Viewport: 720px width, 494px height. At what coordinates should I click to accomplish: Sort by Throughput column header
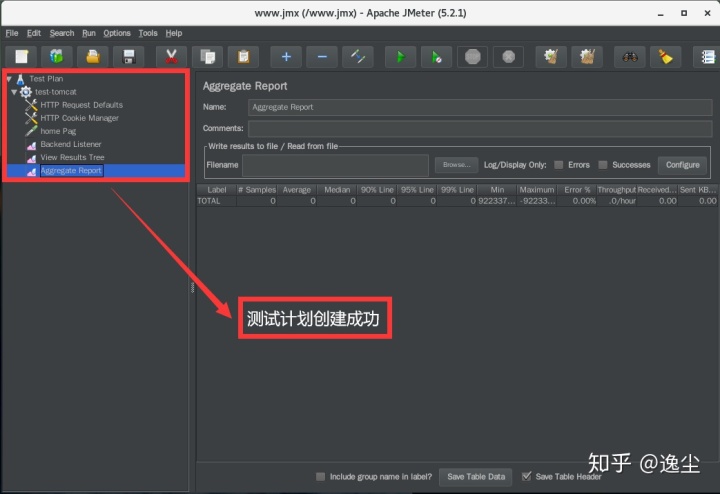click(617, 190)
